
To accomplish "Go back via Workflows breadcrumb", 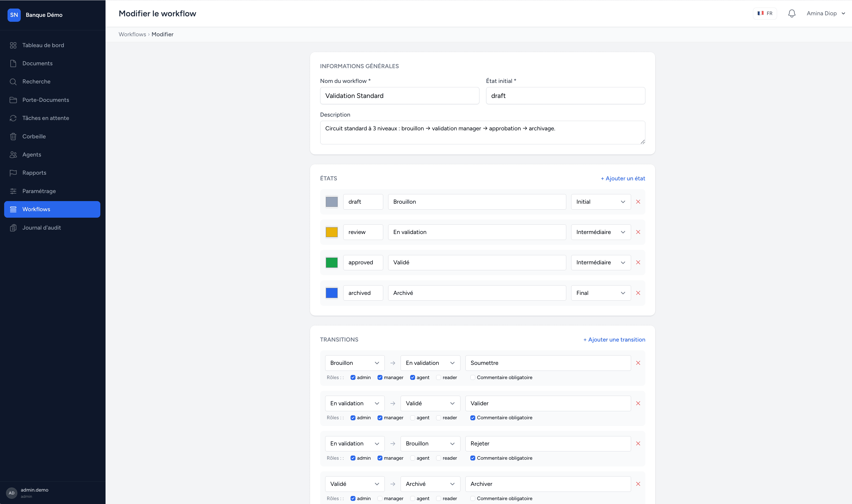I will coord(132,34).
